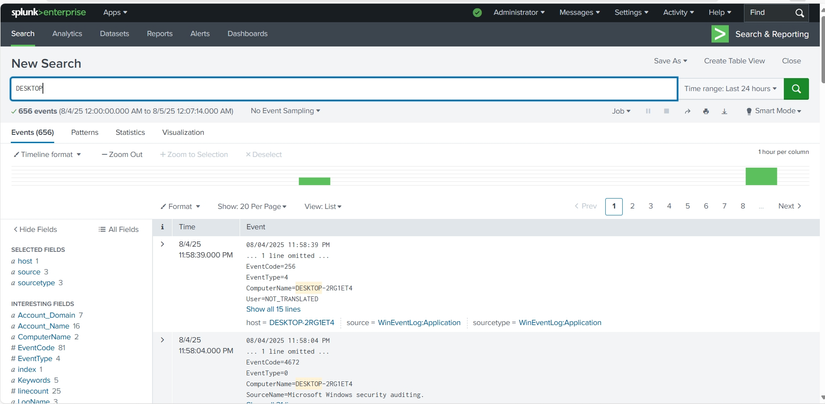
Task: Click Show all 15 lines link
Action: (x=273, y=309)
